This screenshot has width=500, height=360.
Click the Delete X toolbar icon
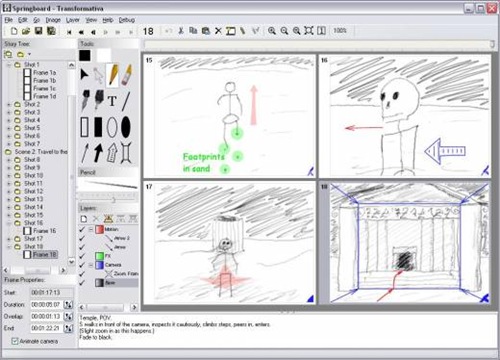click(218, 31)
